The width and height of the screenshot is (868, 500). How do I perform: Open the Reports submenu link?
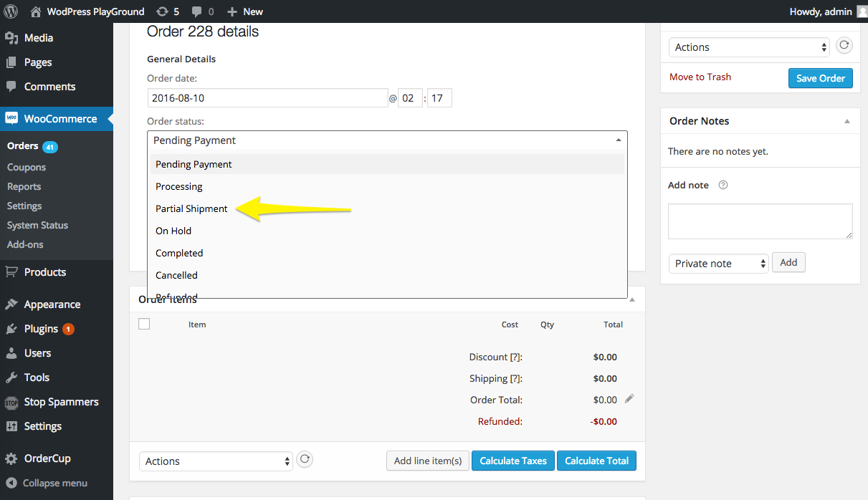pyautogui.click(x=24, y=186)
